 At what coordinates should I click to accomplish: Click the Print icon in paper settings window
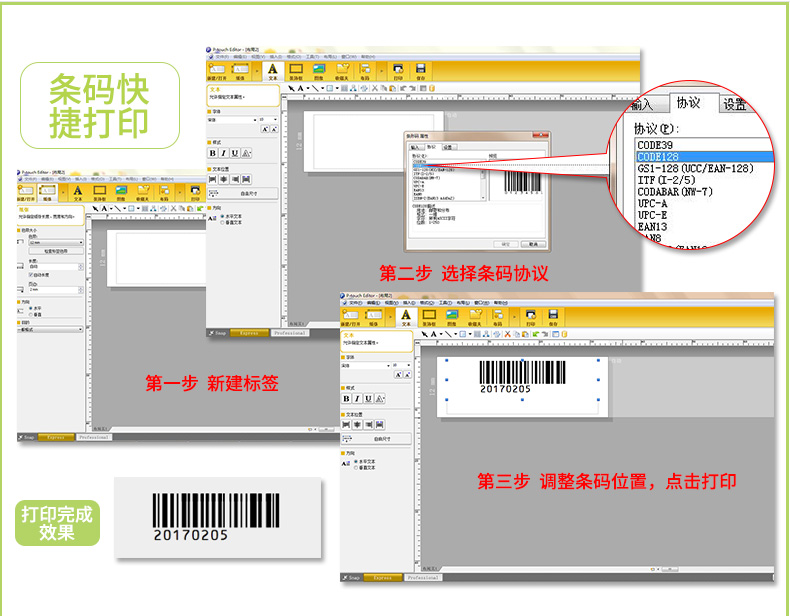click(x=194, y=193)
